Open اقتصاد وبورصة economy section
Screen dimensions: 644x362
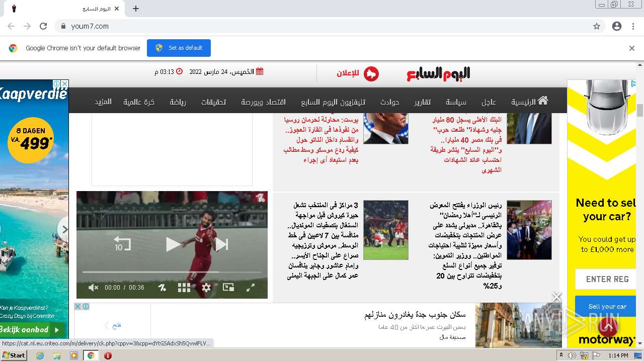click(263, 102)
